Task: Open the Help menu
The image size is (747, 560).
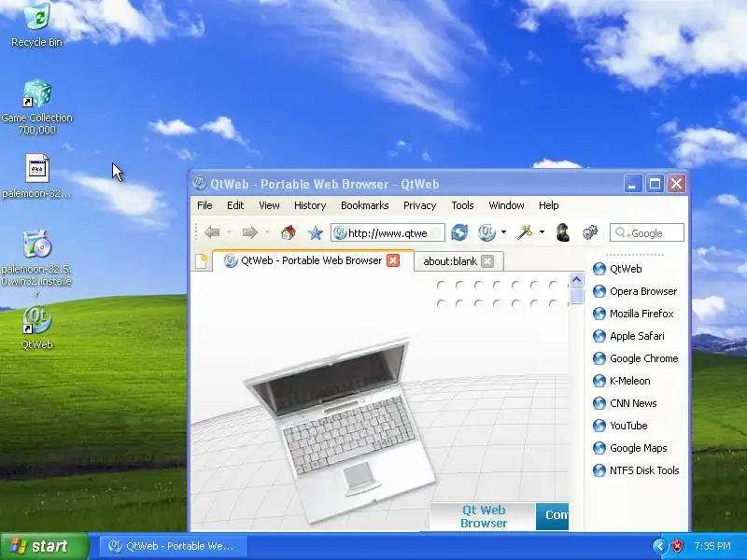Action: [549, 205]
